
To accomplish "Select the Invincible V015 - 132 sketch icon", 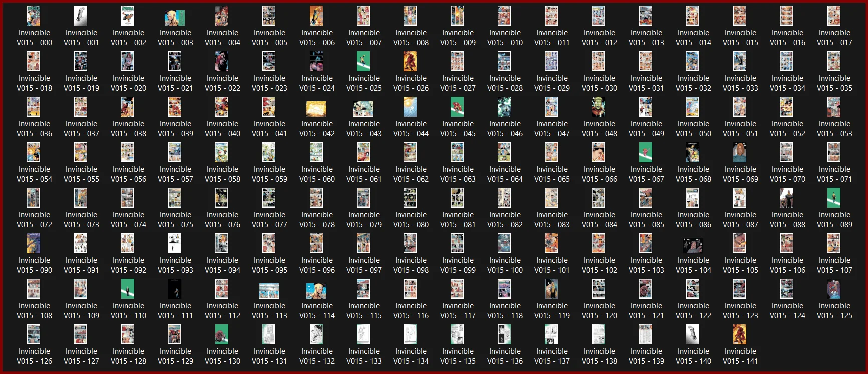I will (x=316, y=335).
